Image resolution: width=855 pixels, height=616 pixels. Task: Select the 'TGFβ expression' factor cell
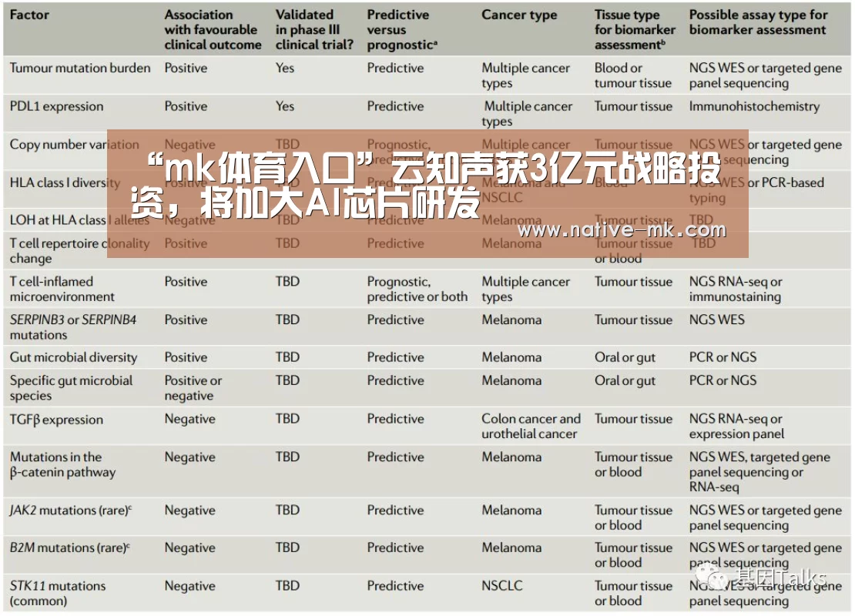(56, 420)
